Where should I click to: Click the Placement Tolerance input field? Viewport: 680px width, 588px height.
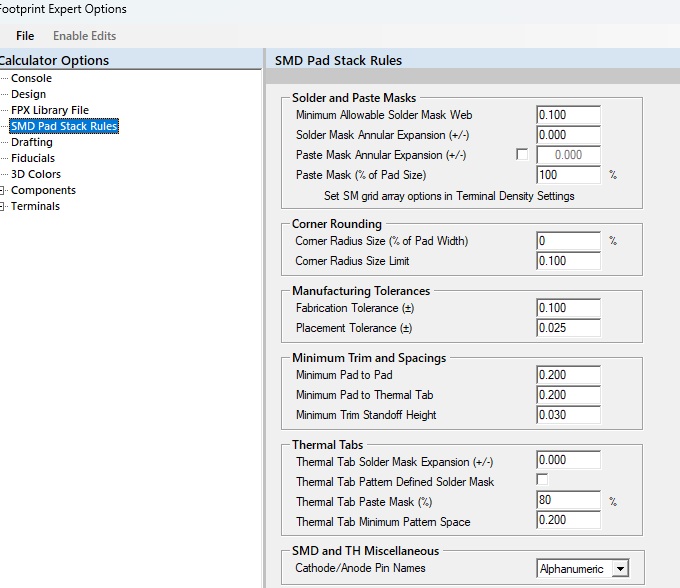[x=568, y=328]
